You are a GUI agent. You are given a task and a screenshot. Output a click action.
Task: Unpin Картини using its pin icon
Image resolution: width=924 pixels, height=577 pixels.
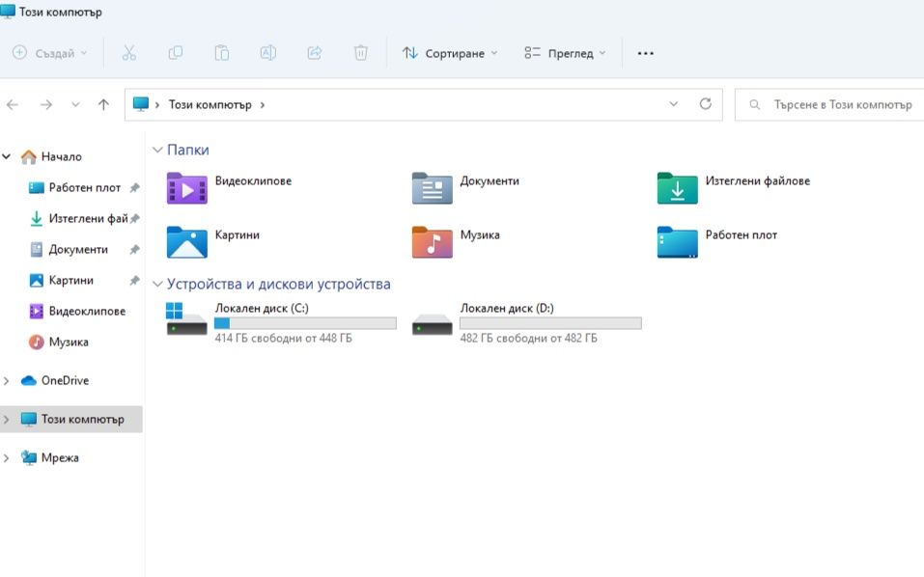[134, 280]
